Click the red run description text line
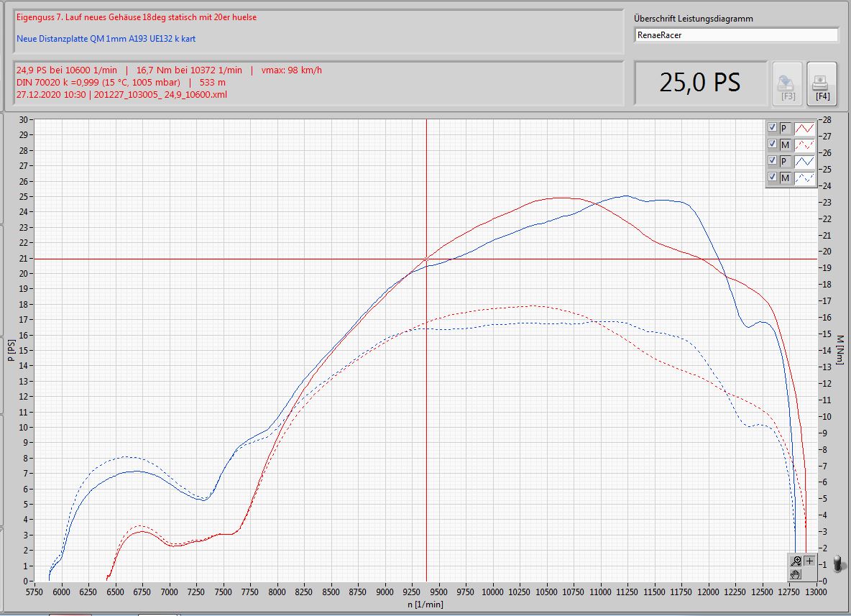This screenshot has width=851, height=616. click(x=137, y=17)
